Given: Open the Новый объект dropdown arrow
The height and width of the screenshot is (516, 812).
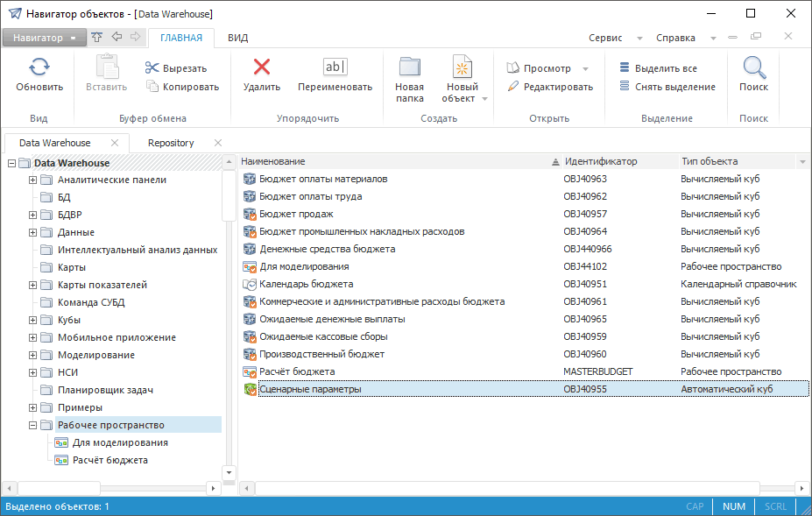Looking at the screenshot, I should (484, 99).
